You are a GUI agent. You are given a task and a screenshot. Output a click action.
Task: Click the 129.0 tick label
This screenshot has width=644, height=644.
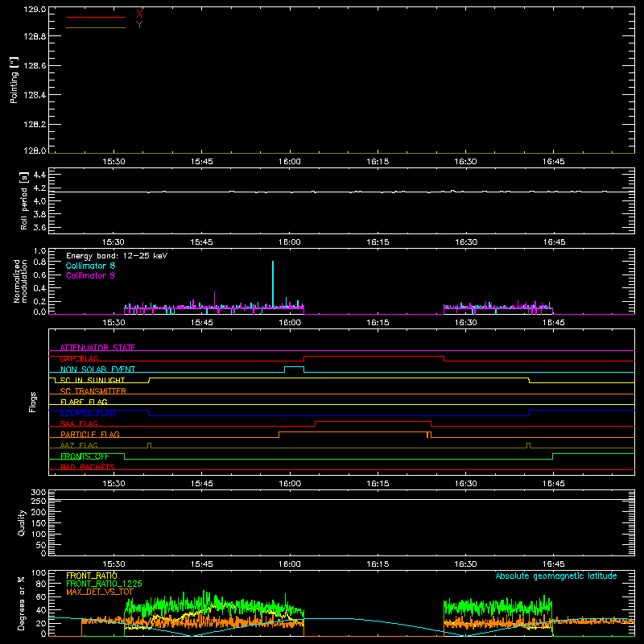(35, 9)
